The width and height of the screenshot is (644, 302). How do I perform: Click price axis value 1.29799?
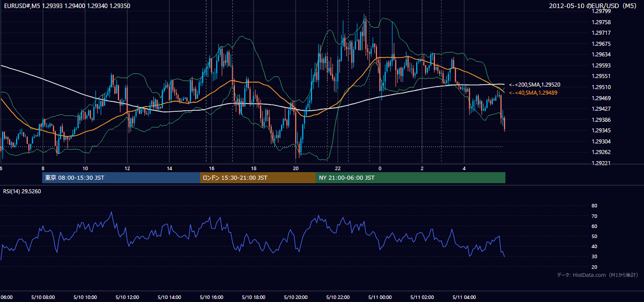601,11
